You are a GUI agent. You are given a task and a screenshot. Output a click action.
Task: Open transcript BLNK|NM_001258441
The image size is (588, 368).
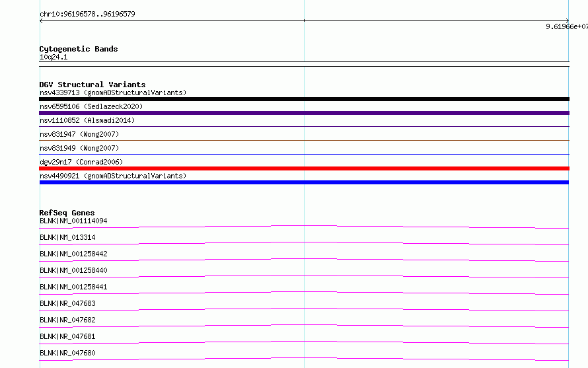coord(73,287)
